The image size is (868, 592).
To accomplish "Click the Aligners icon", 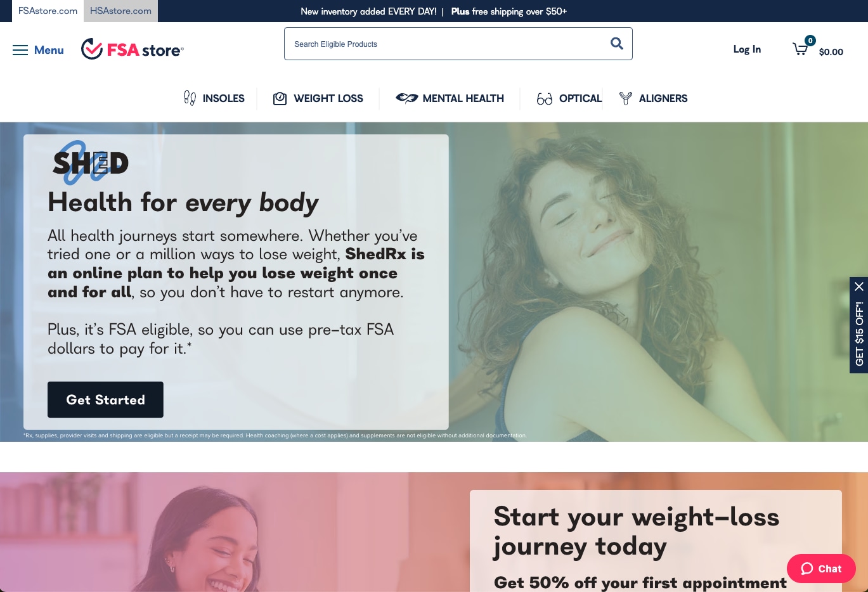I will (x=626, y=98).
